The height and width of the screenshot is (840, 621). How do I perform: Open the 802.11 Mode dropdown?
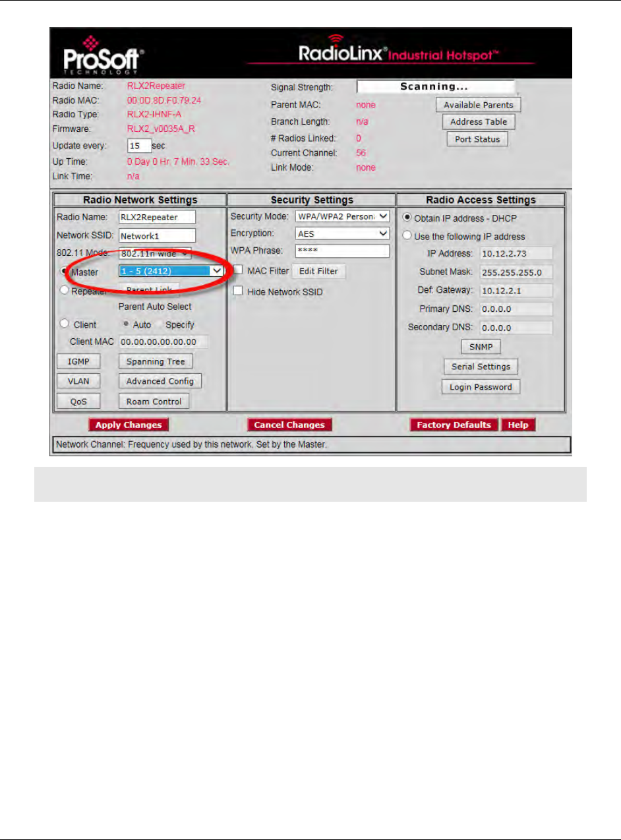point(155,253)
